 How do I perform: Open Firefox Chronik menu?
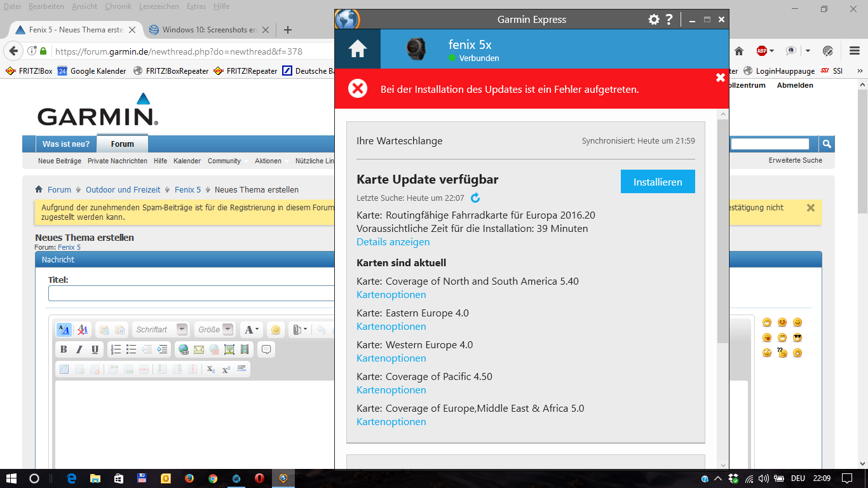coord(118,6)
